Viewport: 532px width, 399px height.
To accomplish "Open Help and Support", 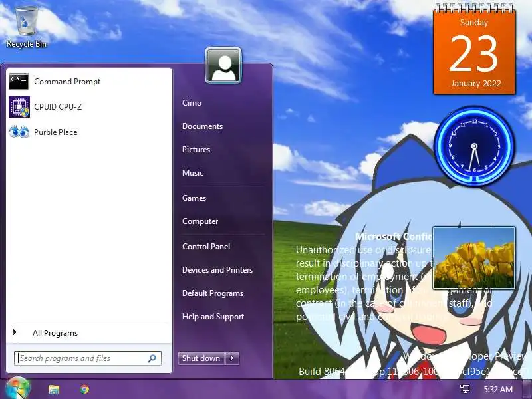I will (213, 317).
